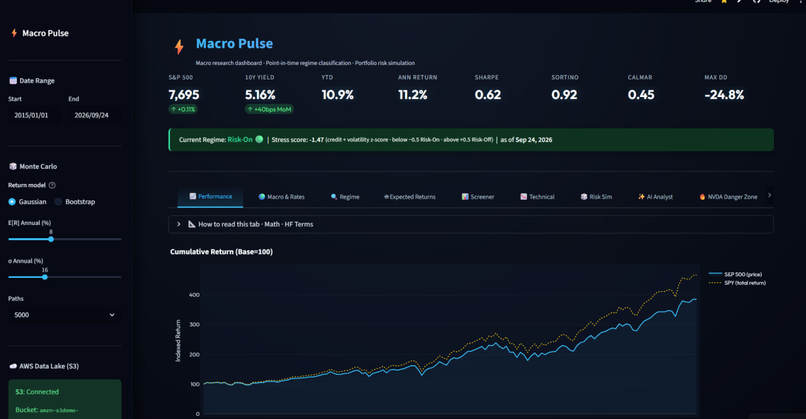Open the AI Analyst tab
Image resolution: width=806 pixels, height=419 pixels.
point(655,197)
